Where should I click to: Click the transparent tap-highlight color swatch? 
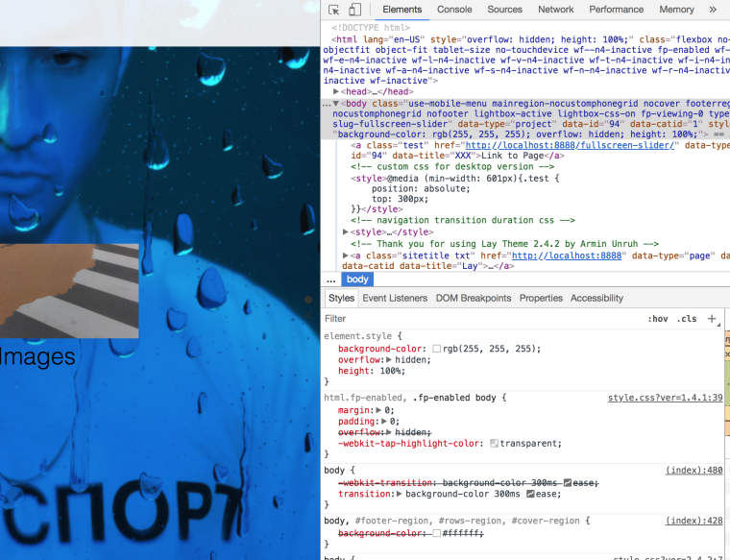[495, 444]
